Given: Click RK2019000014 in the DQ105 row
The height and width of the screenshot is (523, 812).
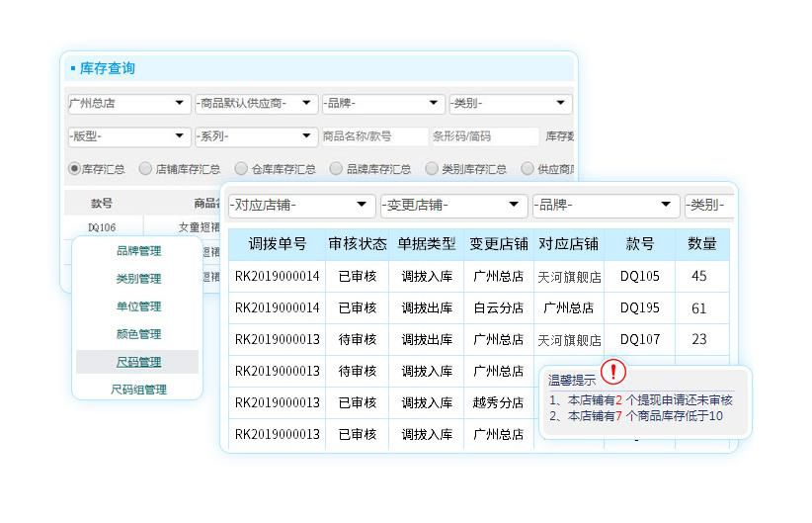Looking at the screenshot, I should click(277, 276).
